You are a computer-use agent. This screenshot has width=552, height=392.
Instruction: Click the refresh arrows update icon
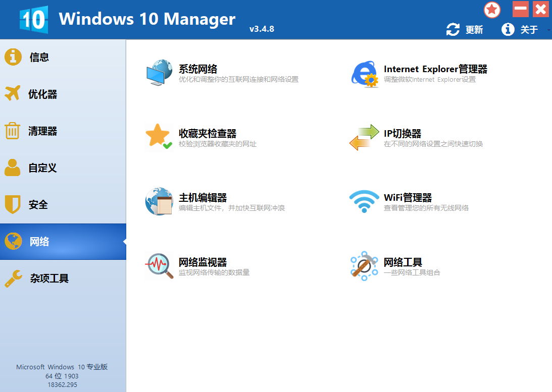tap(453, 30)
